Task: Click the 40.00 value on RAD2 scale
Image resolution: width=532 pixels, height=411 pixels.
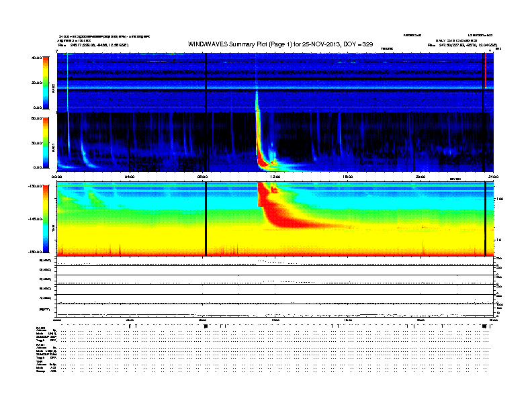Action: (37, 58)
